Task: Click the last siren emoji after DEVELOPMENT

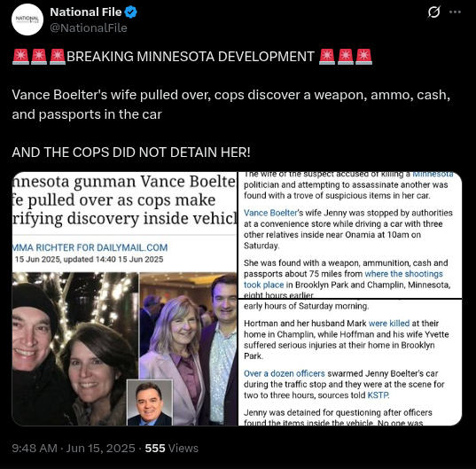Action: coord(363,57)
